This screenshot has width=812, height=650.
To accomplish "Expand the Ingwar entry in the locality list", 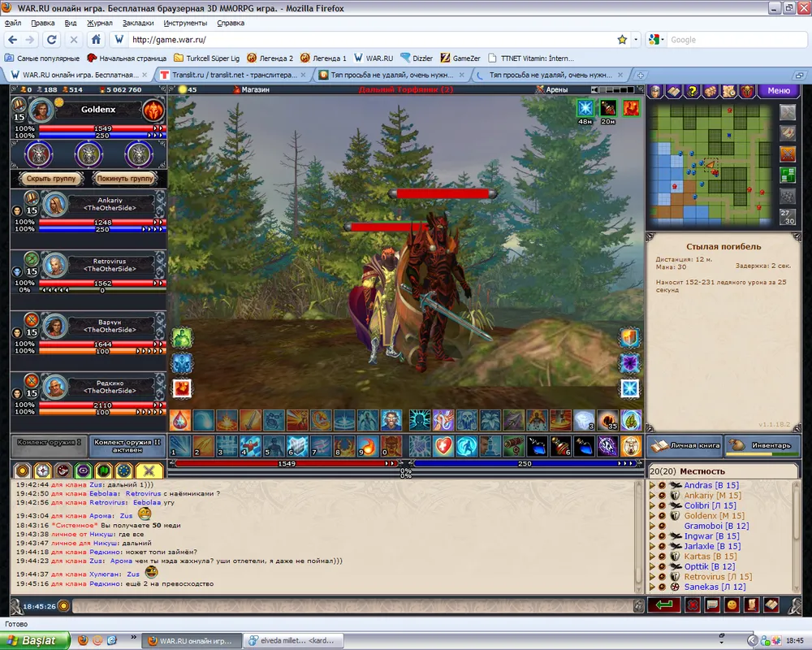I will click(652, 536).
